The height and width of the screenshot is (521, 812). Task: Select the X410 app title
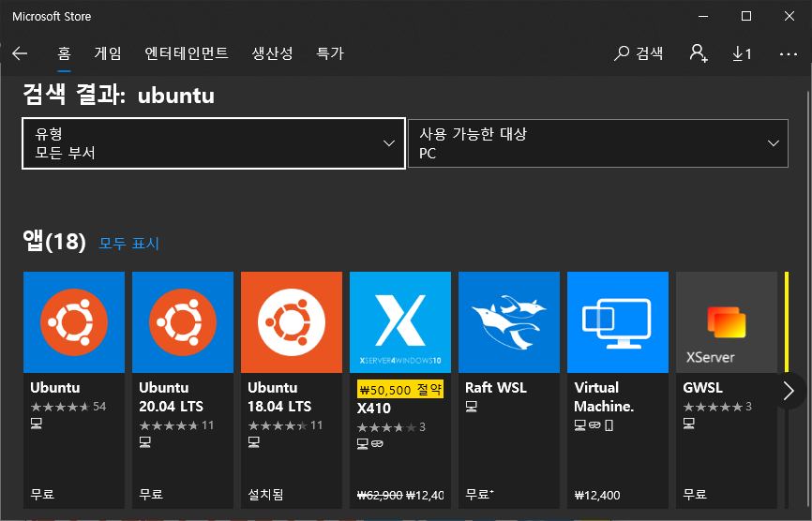click(373, 409)
